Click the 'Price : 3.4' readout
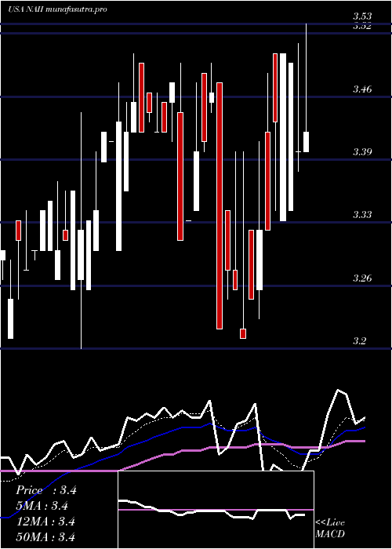Screen dimensions: 392x549 [x=45, y=490]
